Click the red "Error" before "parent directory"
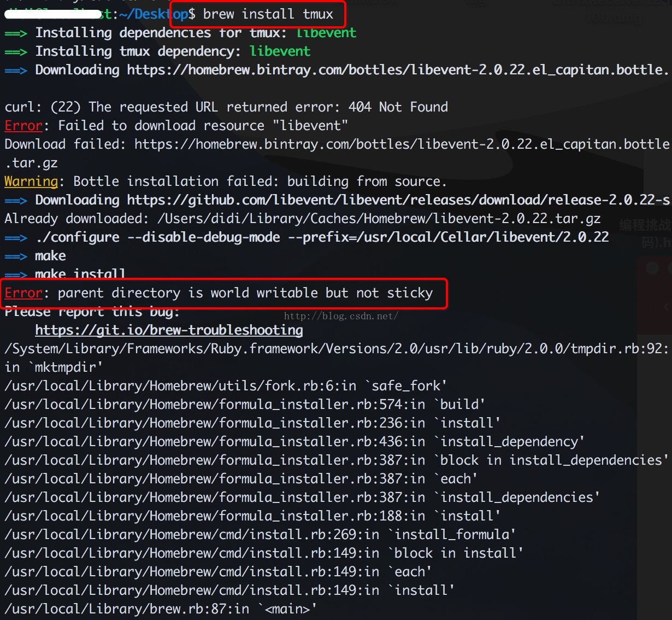 pos(23,293)
